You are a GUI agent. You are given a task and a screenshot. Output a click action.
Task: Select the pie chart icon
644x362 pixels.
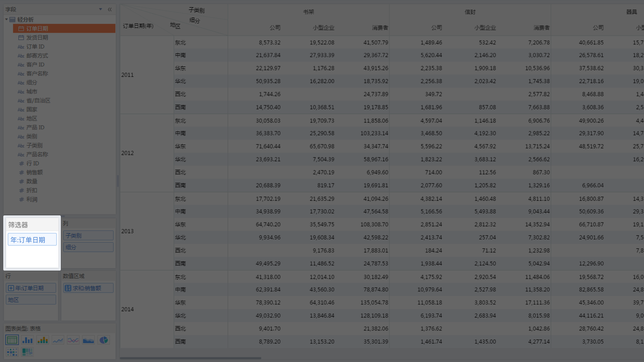[103, 340]
